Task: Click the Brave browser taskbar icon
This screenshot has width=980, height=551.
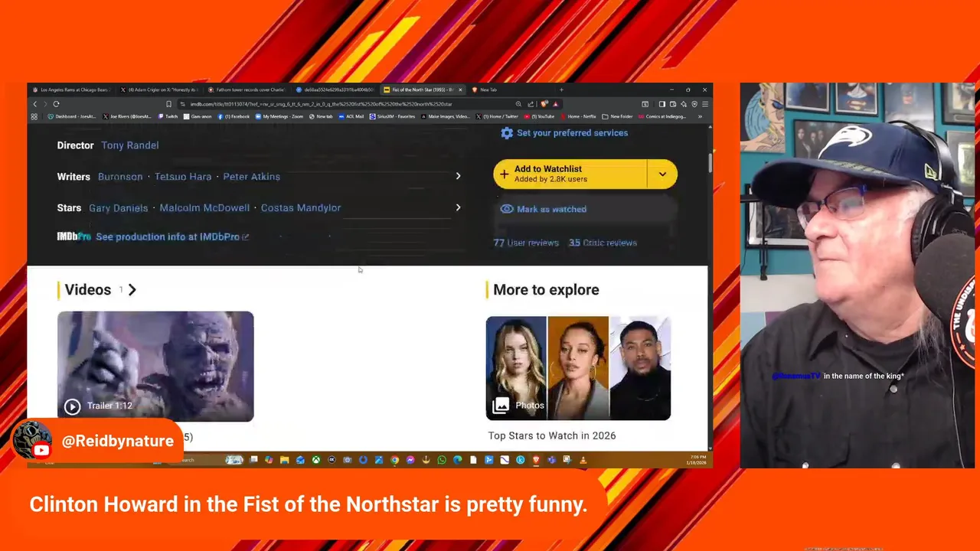Action: (536, 460)
